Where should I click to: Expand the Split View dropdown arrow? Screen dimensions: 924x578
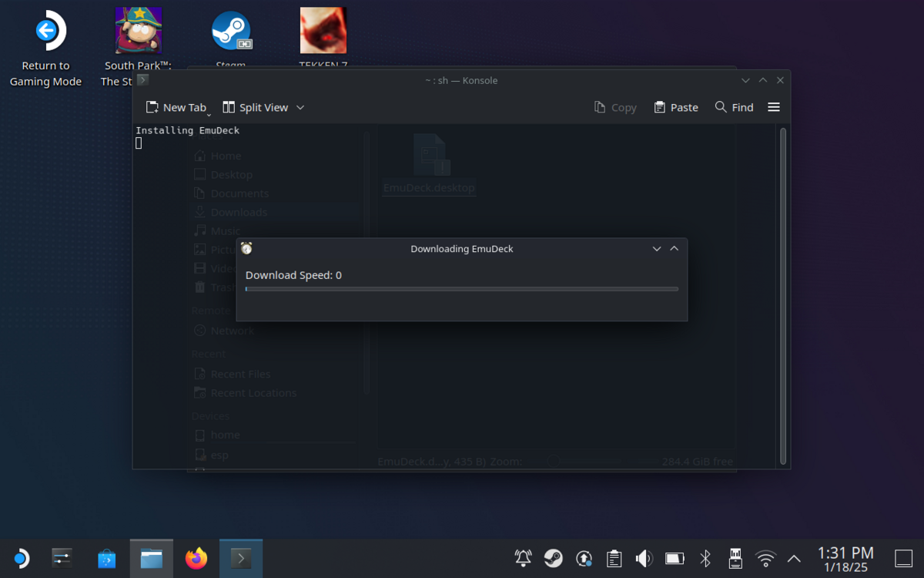pos(300,107)
